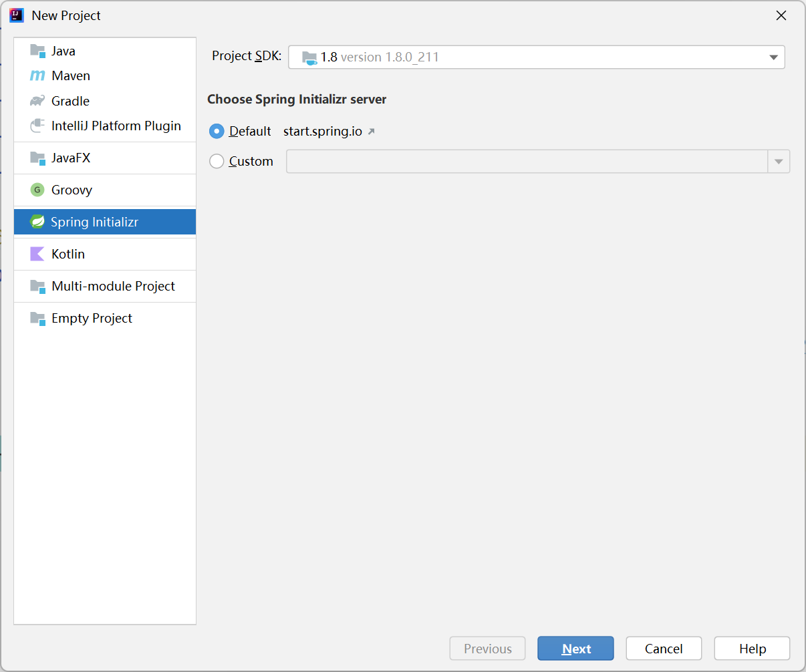Click the Groovy green circle icon
806x672 pixels.
(37, 190)
